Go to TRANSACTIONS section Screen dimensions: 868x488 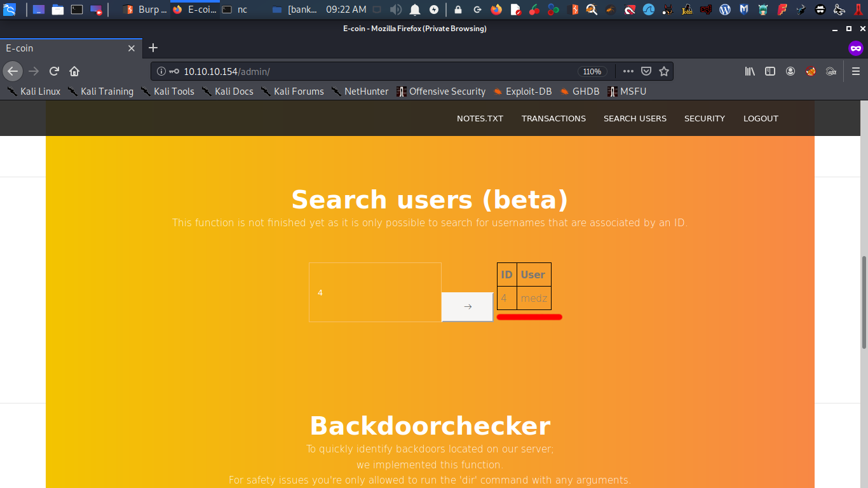[553, 118]
